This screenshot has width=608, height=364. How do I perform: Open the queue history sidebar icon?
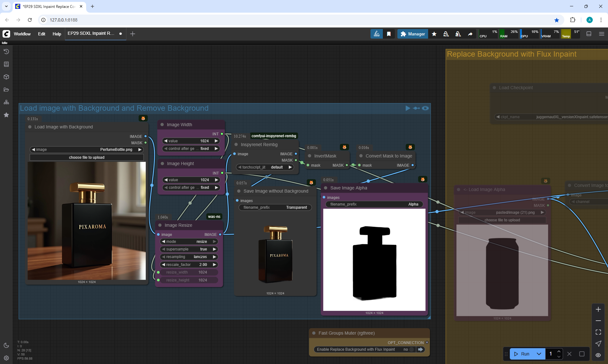[x=6, y=52]
